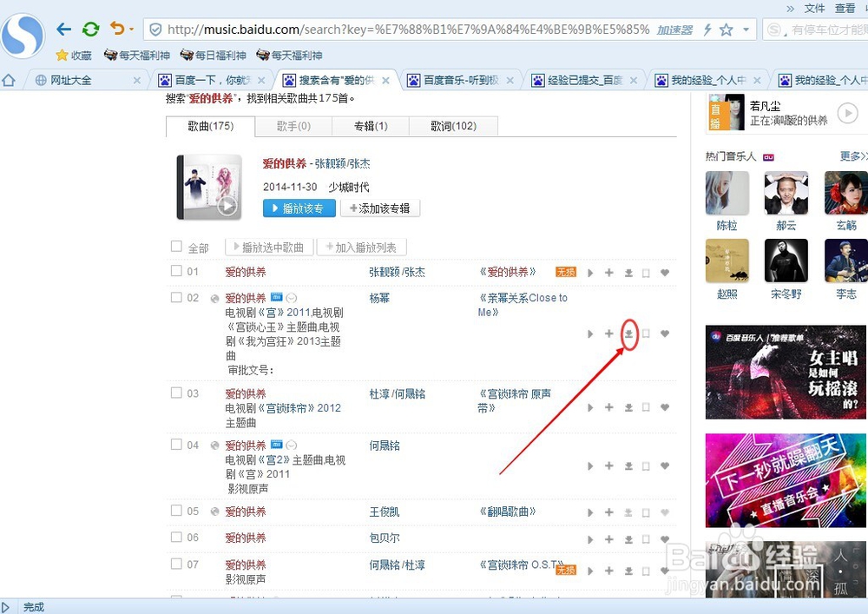Image resolution: width=868 pixels, height=614 pixels.
Task: Download song 01 with download icon
Action: tap(628, 273)
